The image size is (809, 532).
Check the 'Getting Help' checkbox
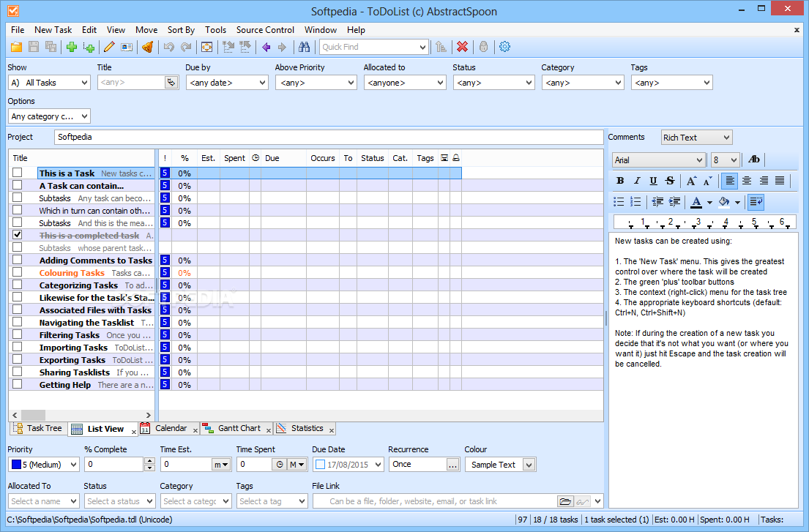click(x=18, y=384)
